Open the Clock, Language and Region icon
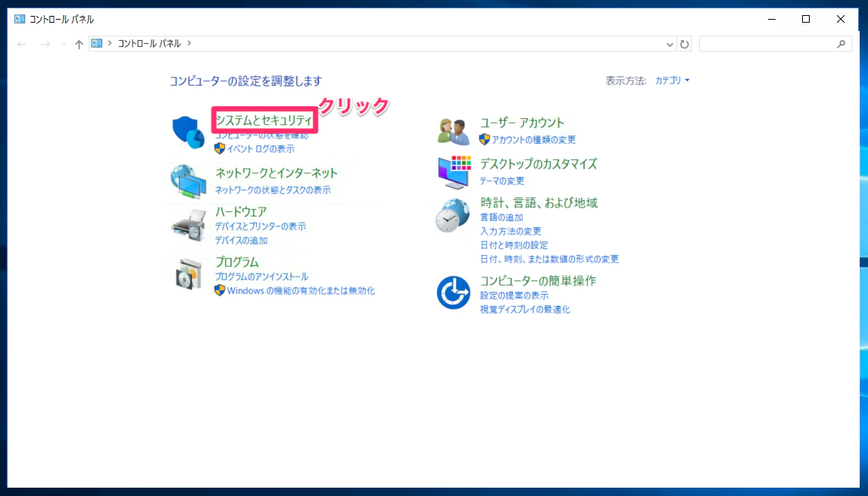This screenshot has width=868, height=496. click(452, 216)
